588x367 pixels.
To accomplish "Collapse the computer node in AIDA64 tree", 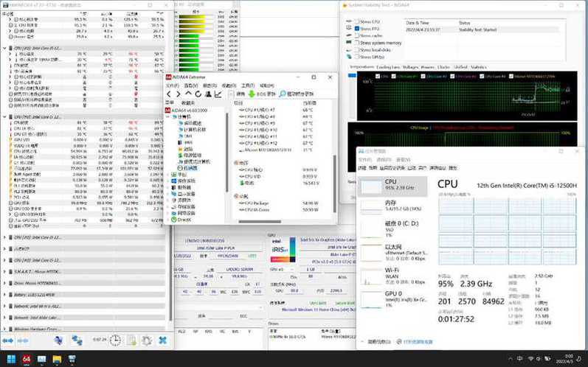I will click(x=168, y=117).
